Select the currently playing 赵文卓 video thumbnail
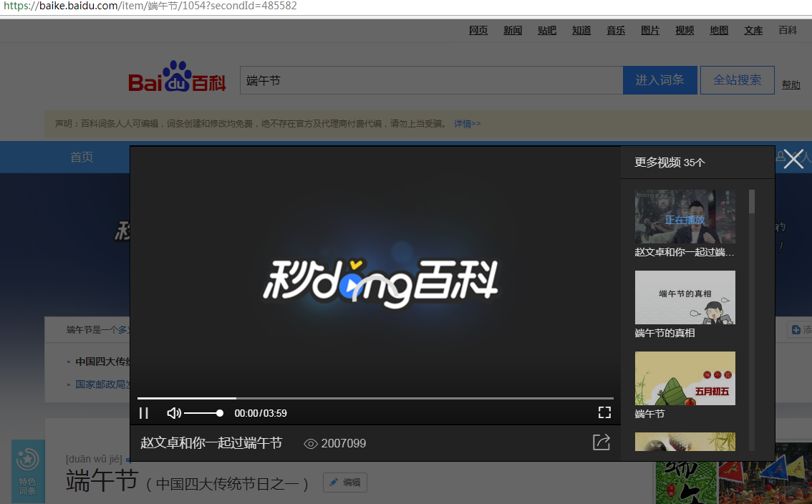 (x=685, y=216)
